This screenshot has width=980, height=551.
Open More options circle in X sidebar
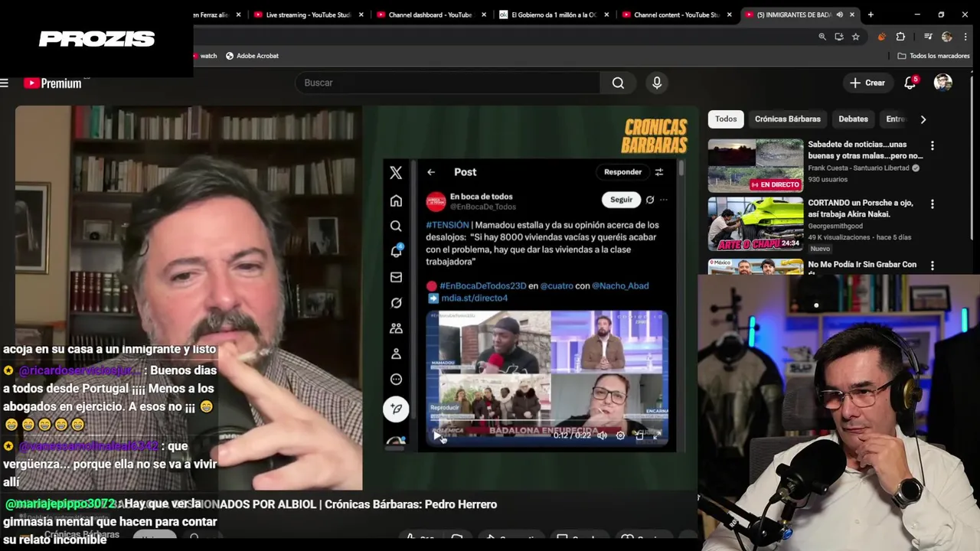(x=396, y=379)
